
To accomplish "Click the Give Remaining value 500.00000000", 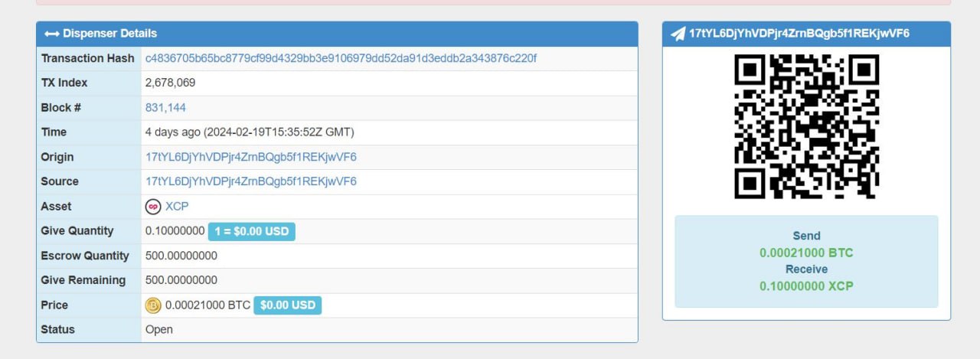I will click(x=181, y=280).
